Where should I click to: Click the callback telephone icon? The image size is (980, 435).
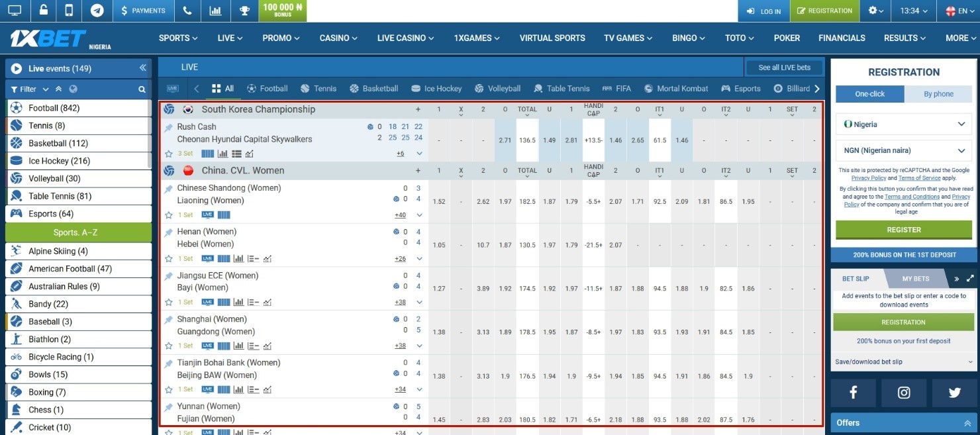(187, 11)
